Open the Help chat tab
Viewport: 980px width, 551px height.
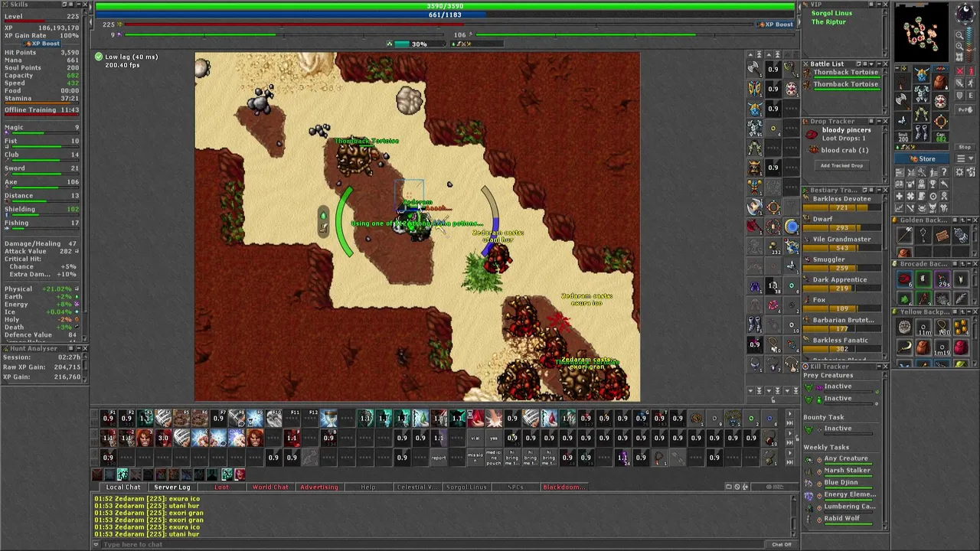tap(368, 487)
